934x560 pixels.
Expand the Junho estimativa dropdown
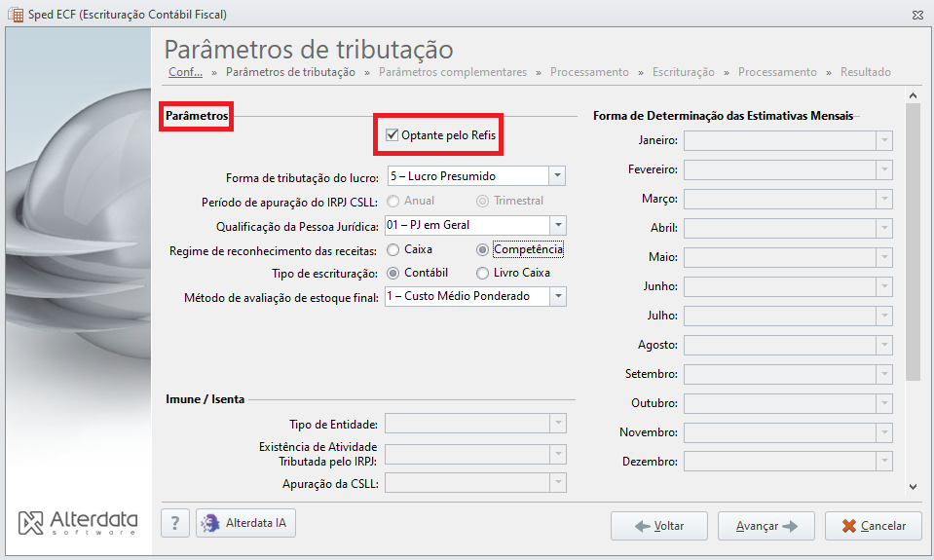pos(884,286)
